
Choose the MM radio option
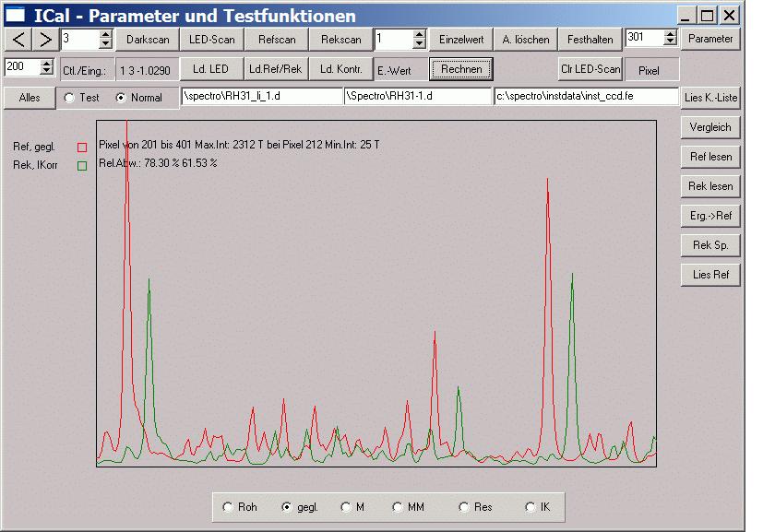[x=398, y=507]
